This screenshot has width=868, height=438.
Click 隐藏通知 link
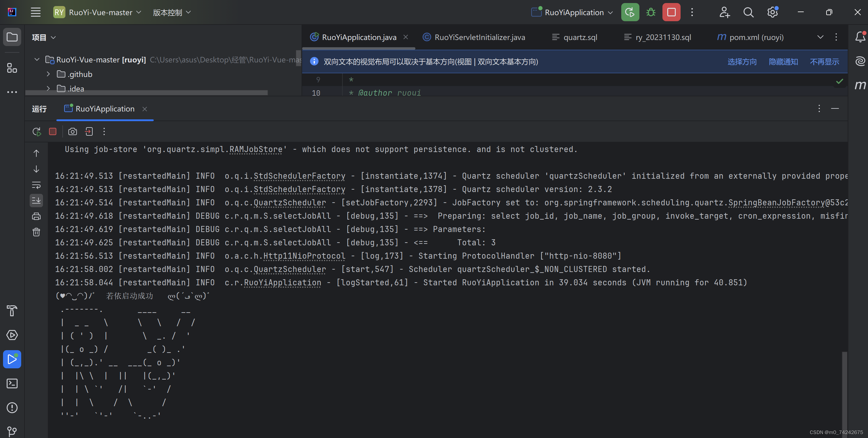pyautogui.click(x=784, y=62)
